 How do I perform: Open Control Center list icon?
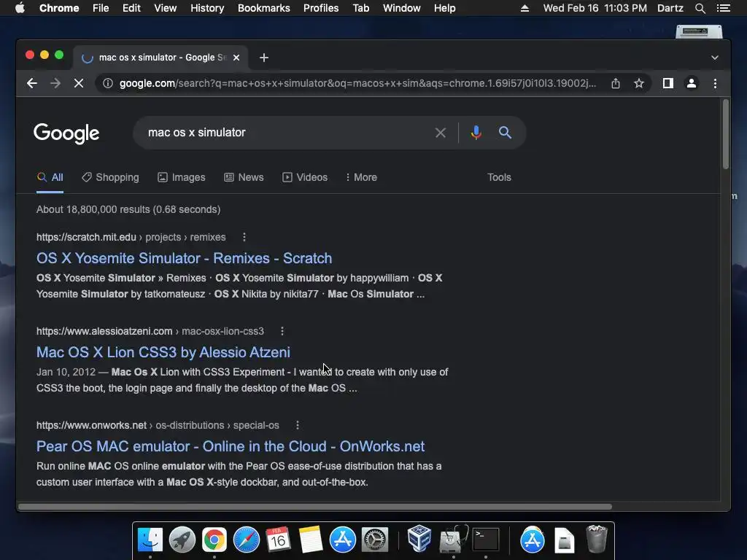click(x=724, y=8)
